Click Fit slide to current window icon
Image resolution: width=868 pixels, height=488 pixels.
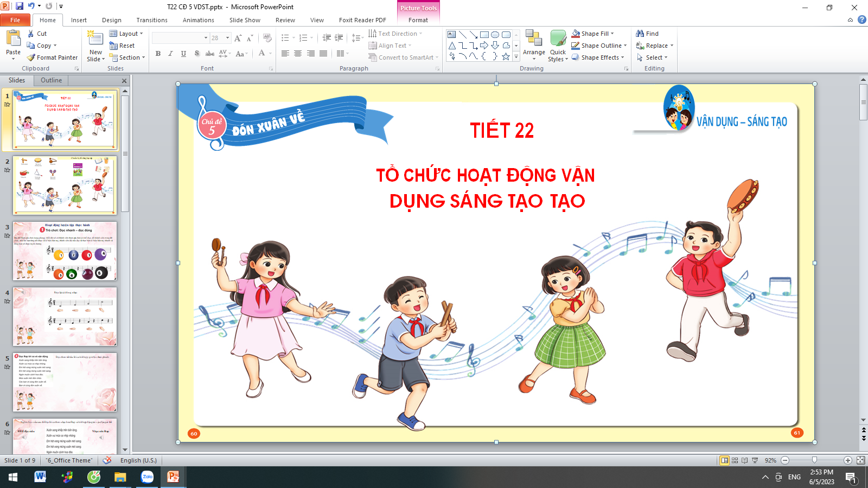point(860,460)
